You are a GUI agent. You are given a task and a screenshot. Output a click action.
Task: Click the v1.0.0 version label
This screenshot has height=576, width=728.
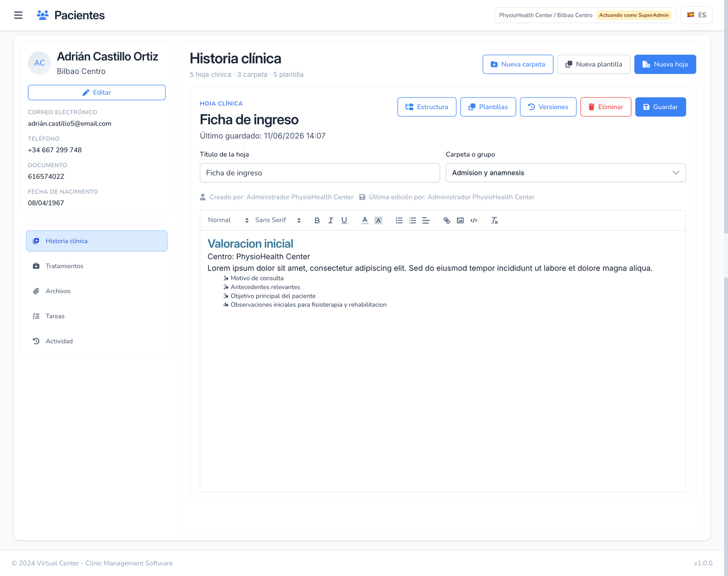[x=703, y=563]
